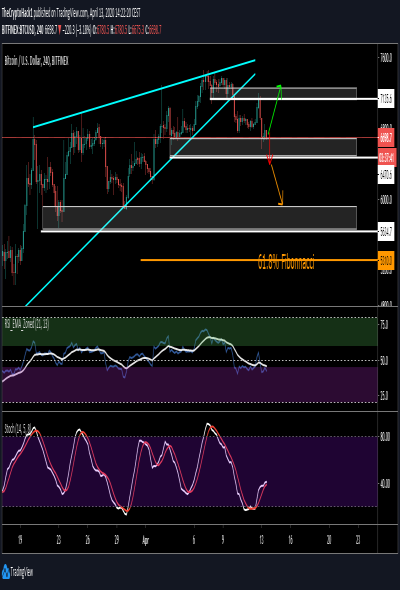Click the Apr label on time axis
400x590 pixels.
(146, 541)
